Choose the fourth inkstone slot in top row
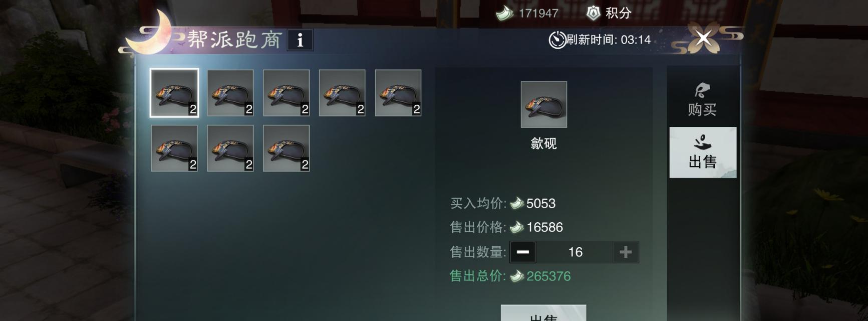The height and width of the screenshot is (321, 868). [x=342, y=93]
